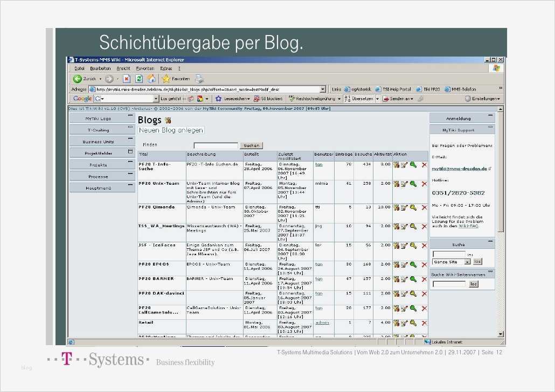Click the post icon for PF20 EPCOS
The height and width of the screenshot is (392, 555).
tap(396, 265)
